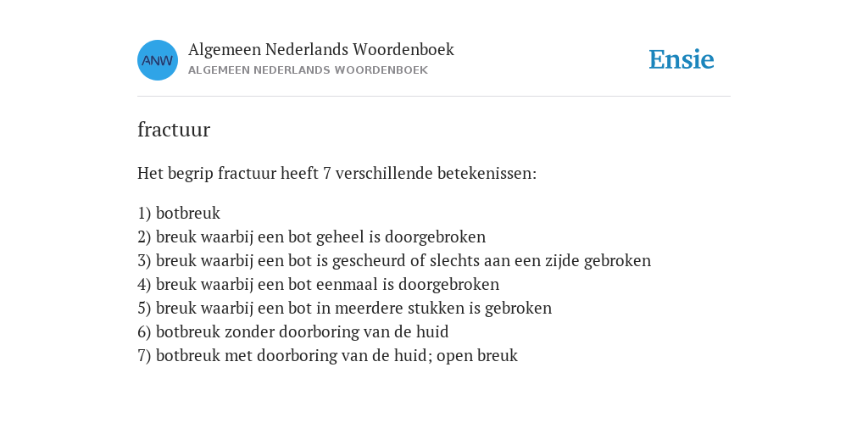868x434 pixels.
Task: Click definition 3 about gescheurd bot
Action: [394, 261]
